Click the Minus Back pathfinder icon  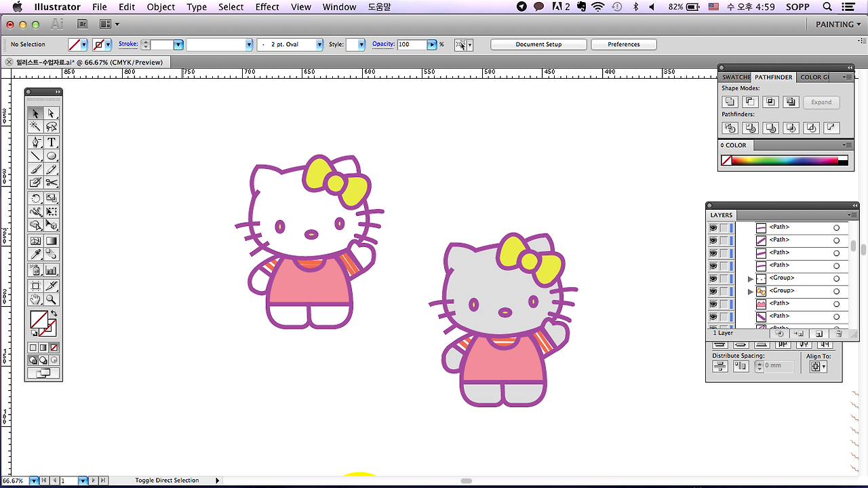pos(831,128)
